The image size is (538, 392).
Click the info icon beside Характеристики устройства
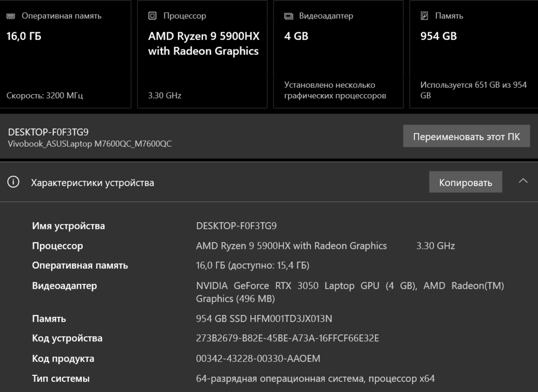click(x=13, y=182)
